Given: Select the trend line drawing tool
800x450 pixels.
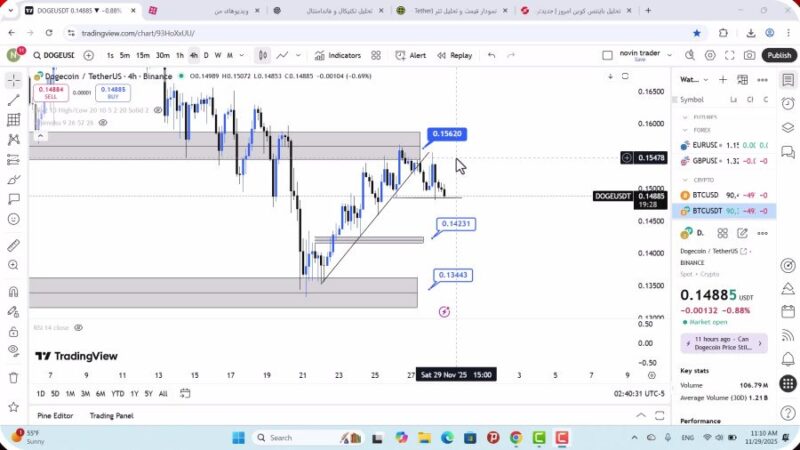Looking at the screenshot, I should pos(13,100).
